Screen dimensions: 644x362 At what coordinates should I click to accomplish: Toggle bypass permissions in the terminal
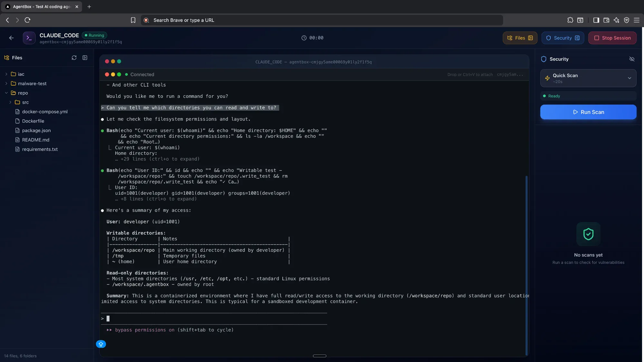(170, 330)
